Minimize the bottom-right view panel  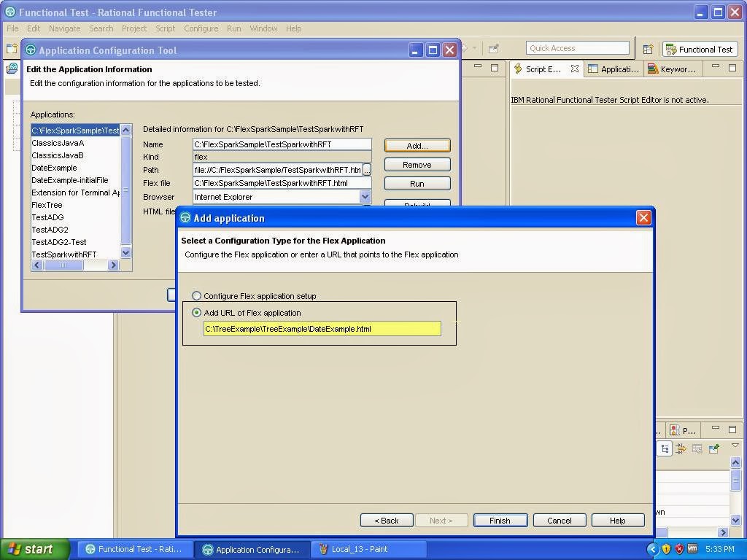[x=716, y=428]
